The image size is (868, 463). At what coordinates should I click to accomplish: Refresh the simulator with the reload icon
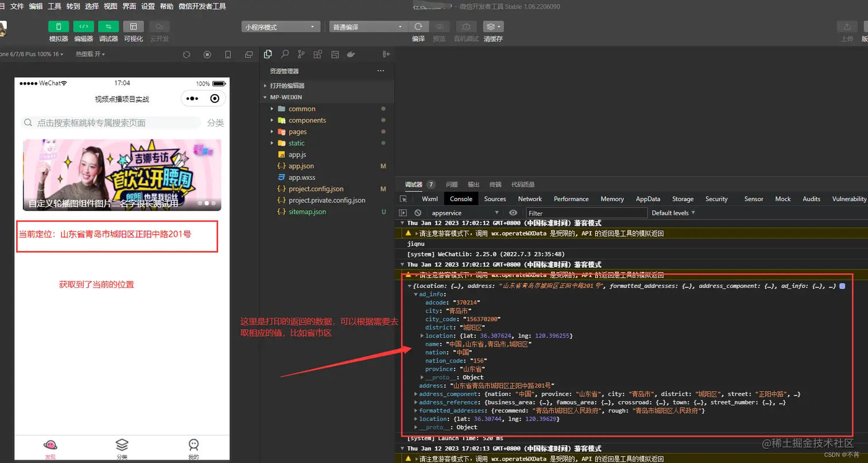pos(187,55)
